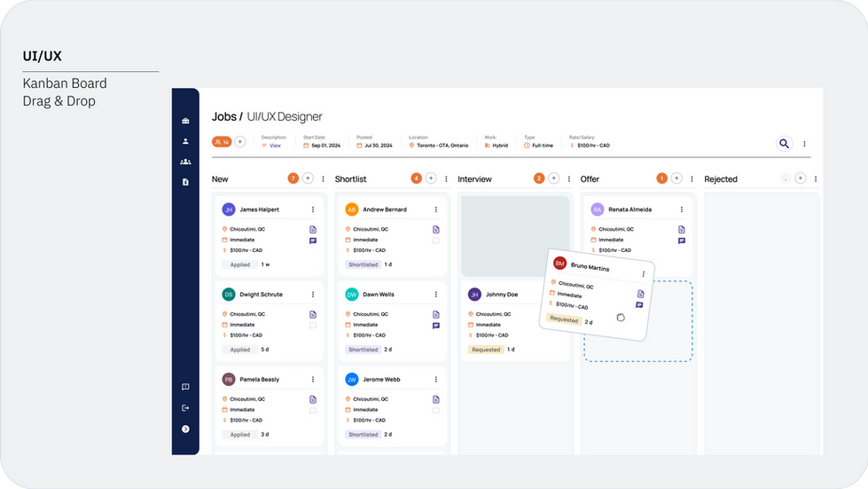
Task: Open Renata Almeida message icon
Action: [682, 241]
